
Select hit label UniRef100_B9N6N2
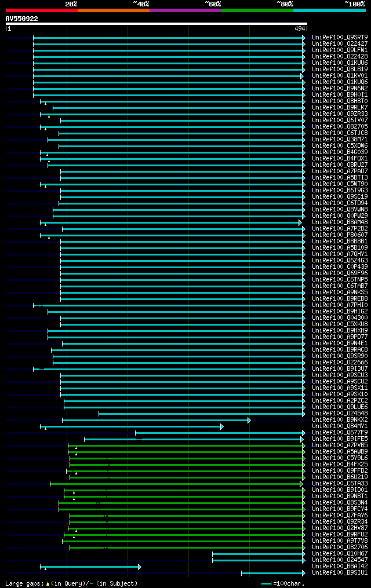(x=340, y=89)
